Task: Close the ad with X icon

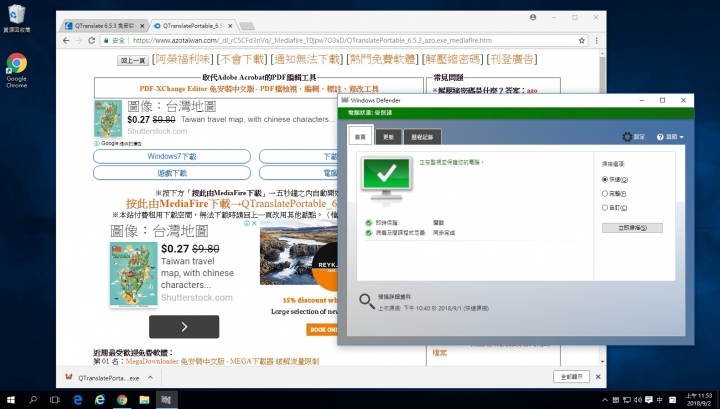Action: tap(254, 223)
